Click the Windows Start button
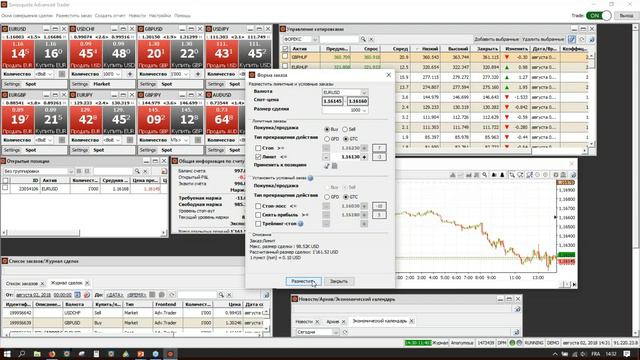 click(7, 354)
